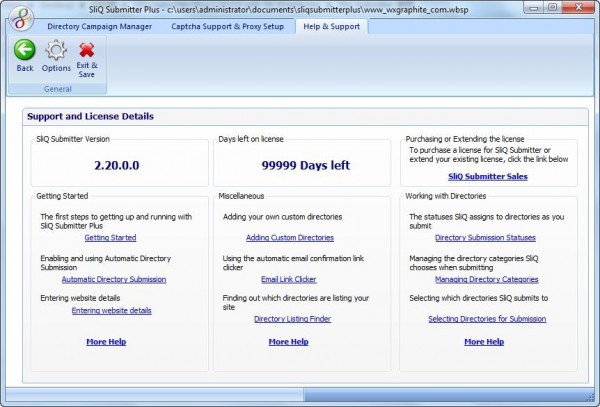Open the SliQ Submitter Sales link
The image size is (600, 407).
488,176
